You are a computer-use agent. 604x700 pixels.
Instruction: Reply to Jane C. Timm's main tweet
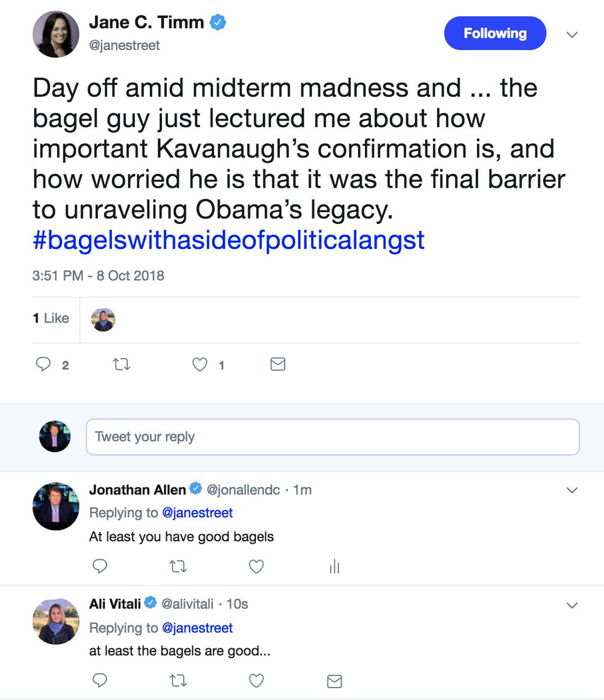click(44, 365)
